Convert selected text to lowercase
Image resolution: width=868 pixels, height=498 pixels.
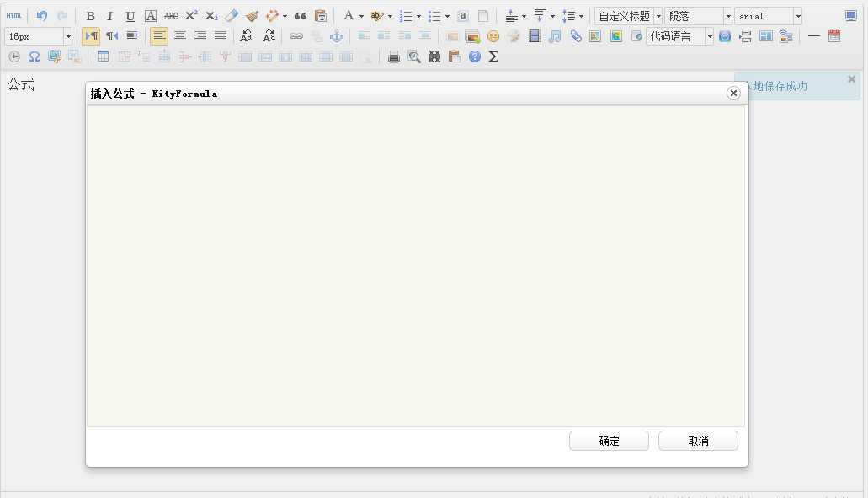(269, 36)
